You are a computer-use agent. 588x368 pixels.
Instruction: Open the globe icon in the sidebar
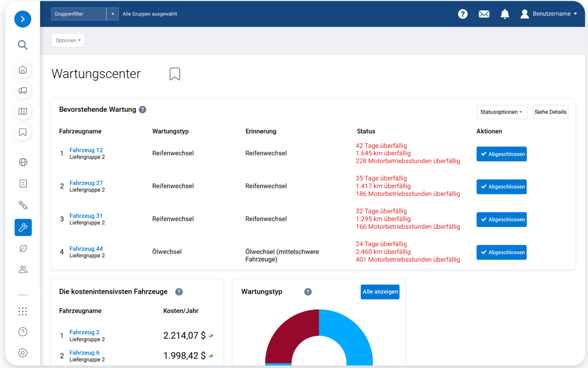coord(23,162)
